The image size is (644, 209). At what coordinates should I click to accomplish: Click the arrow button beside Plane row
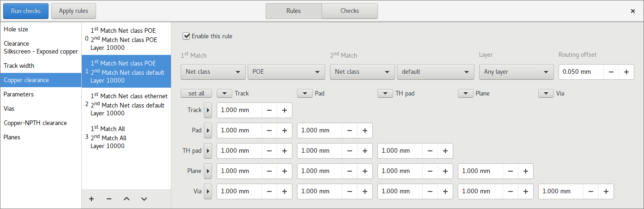(x=208, y=171)
